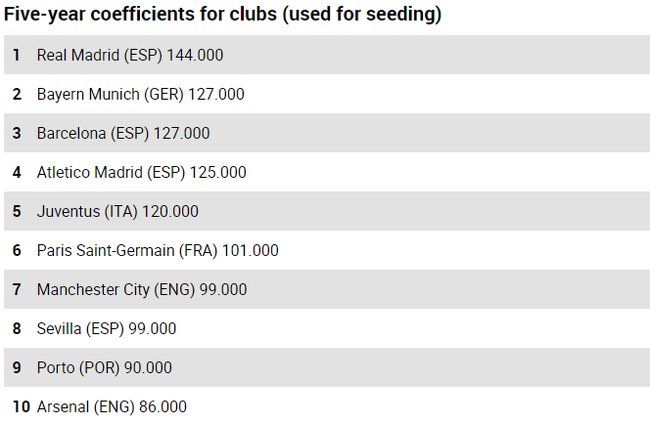Click Porto's 90.000 coefficient value
The image size is (650, 424).
(x=148, y=368)
